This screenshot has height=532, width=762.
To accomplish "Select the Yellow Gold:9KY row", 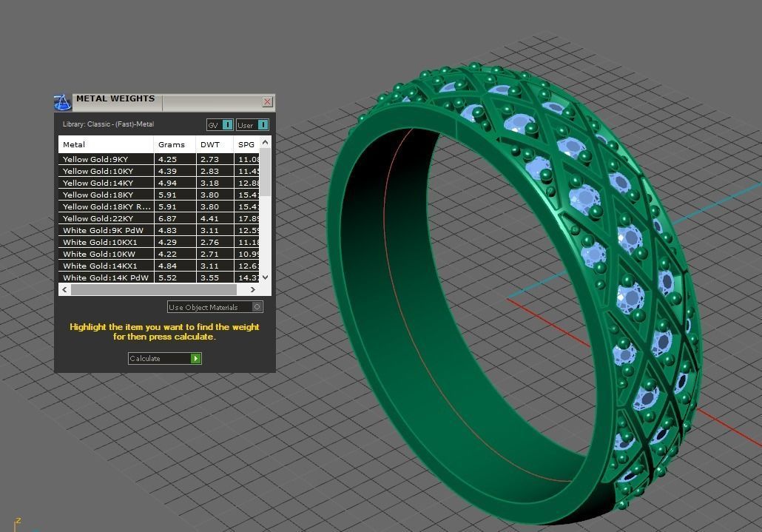I will coord(159,159).
